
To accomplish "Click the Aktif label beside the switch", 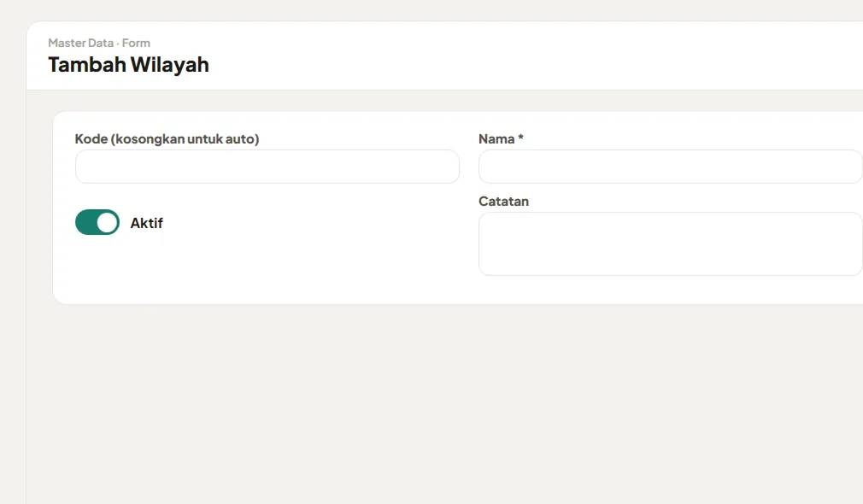I will coord(146,223).
